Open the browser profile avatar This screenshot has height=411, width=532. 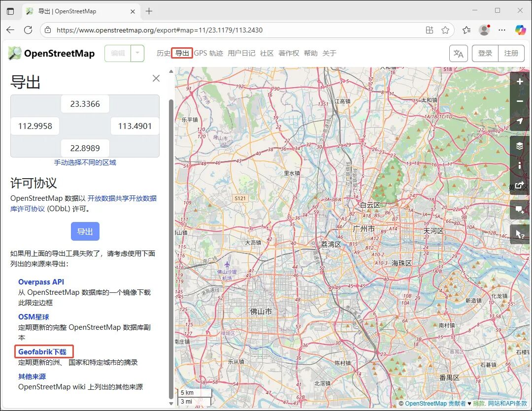pyautogui.click(x=484, y=30)
